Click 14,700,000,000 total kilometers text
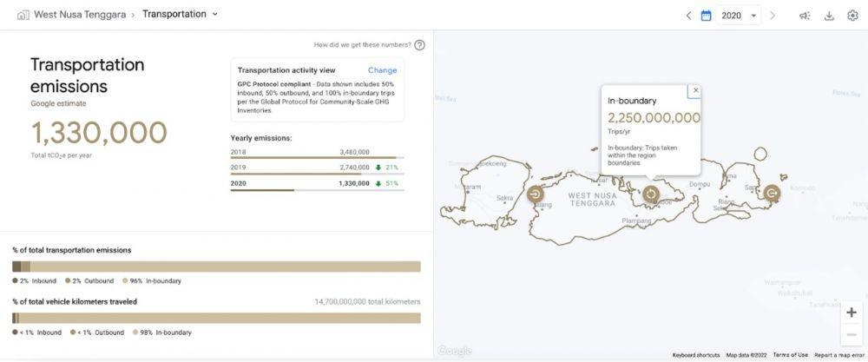 click(367, 302)
